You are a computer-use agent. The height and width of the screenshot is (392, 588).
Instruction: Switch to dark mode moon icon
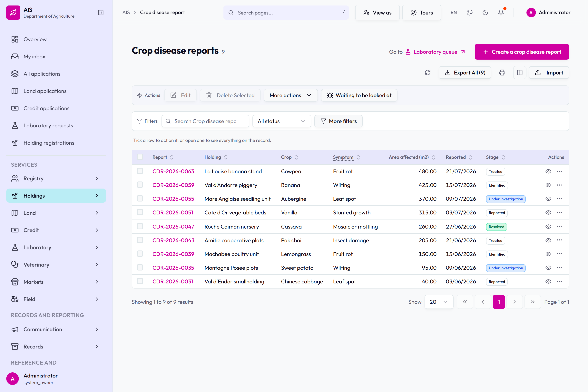point(485,13)
